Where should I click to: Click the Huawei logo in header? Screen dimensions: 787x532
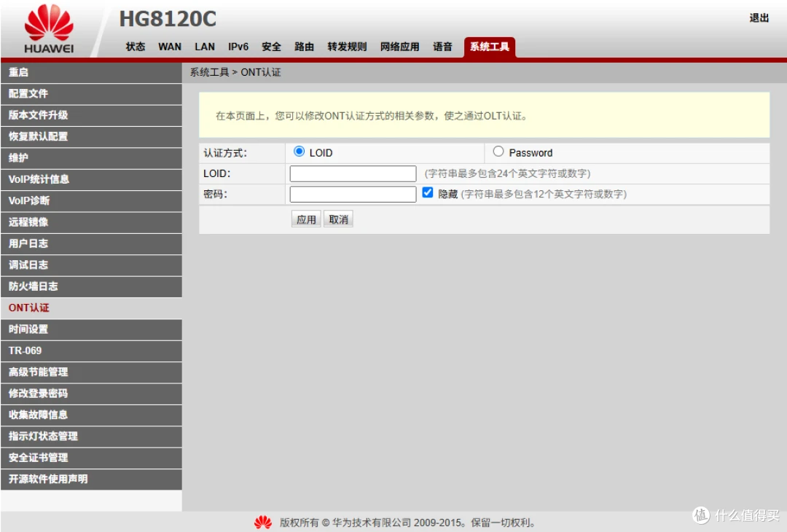(49, 29)
